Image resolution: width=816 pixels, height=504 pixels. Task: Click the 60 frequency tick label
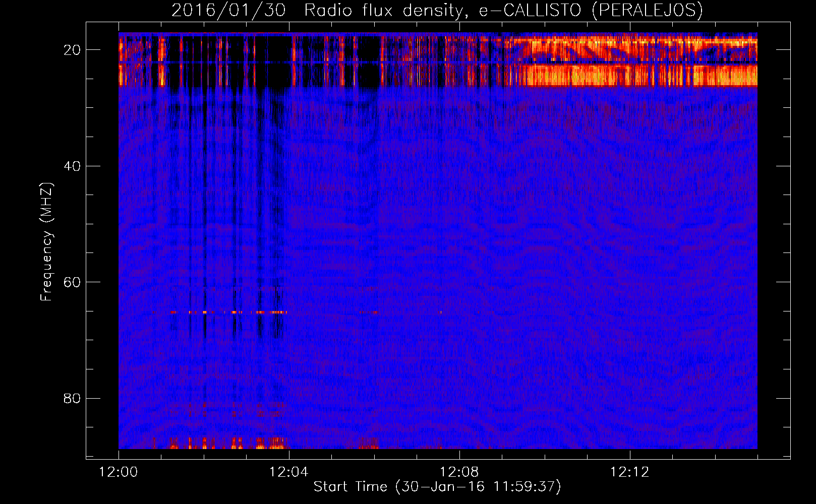[x=73, y=282]
